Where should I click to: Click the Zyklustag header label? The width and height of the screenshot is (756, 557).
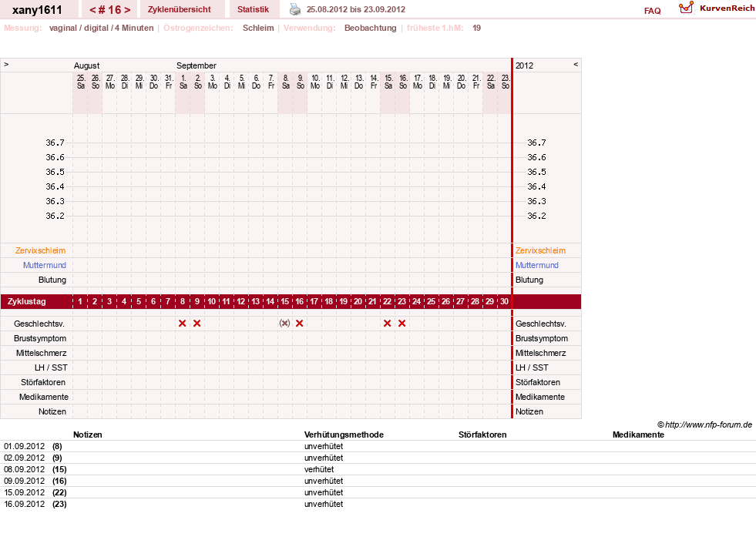tap(26, 301)
